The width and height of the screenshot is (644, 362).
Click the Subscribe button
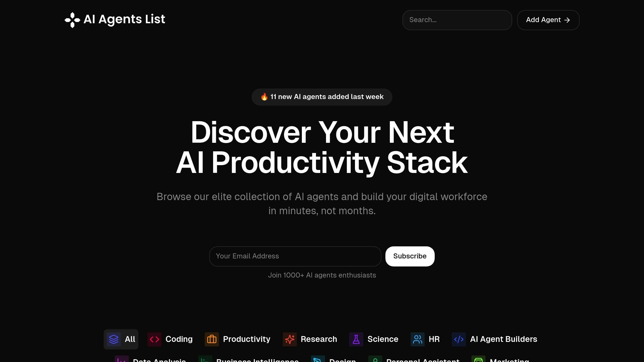[410, 256]
